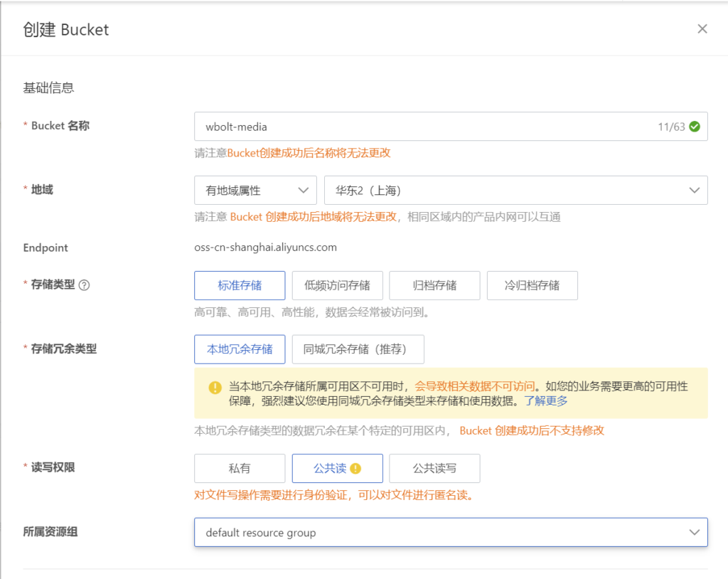The image size is (728, 579).
Task: Pick 冷归档存储 storage type
Action: 532,285
